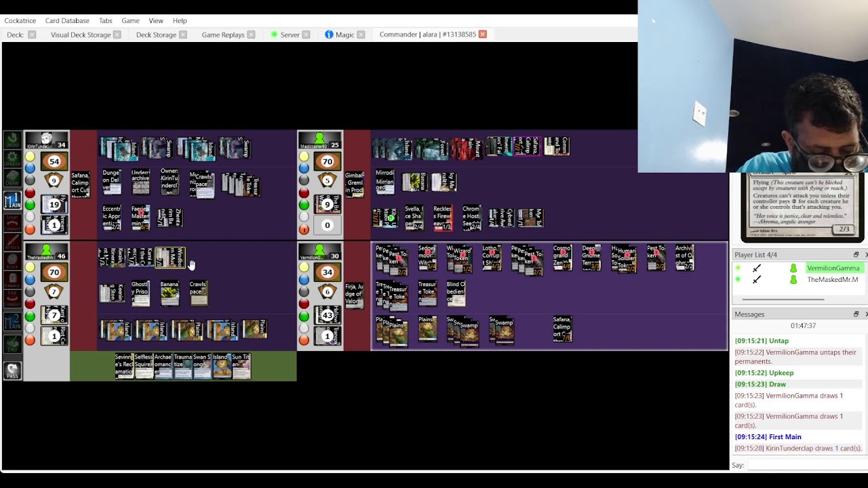Click Magiccaster93's player avatar
868x488 pixels.
click(320, 140)
